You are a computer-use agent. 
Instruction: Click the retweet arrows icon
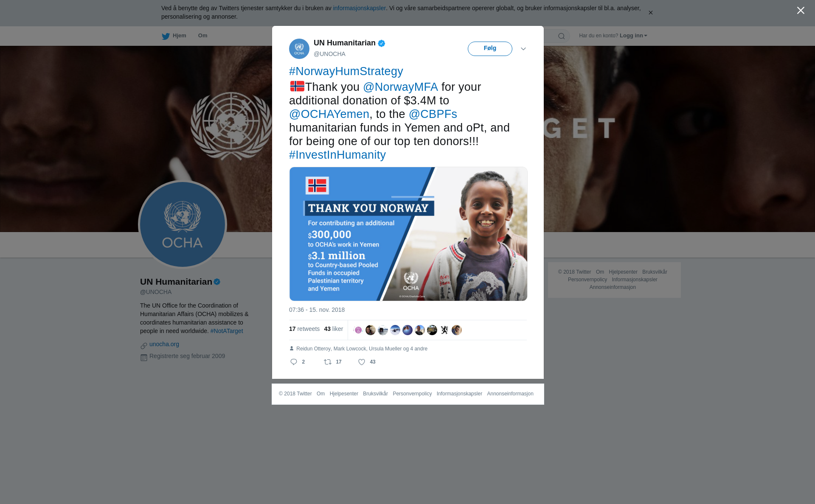(328, 362)
